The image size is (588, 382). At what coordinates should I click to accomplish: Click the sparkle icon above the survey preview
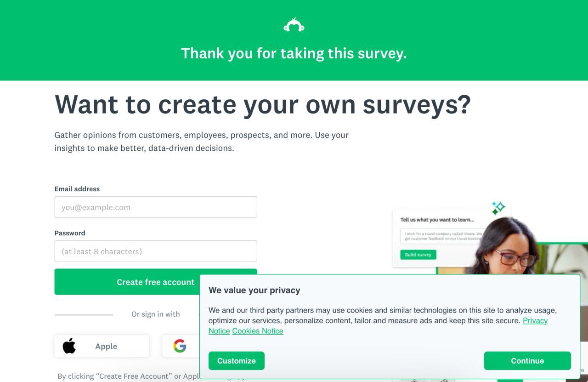(498, 208)
